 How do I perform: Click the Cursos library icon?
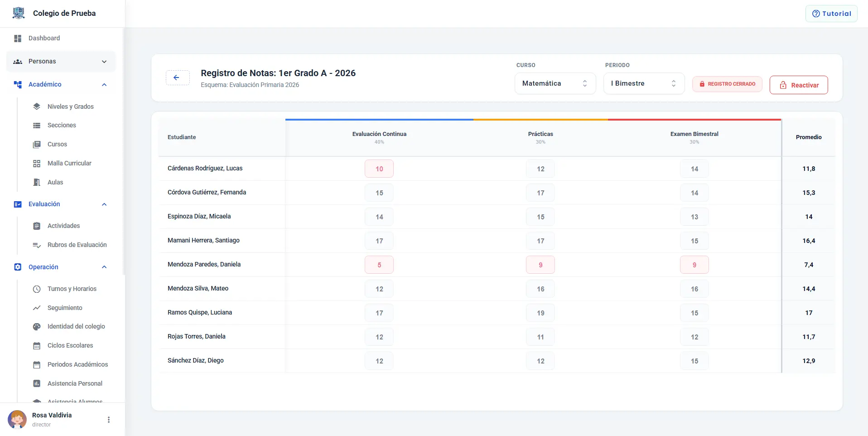(x=37, y=145)
